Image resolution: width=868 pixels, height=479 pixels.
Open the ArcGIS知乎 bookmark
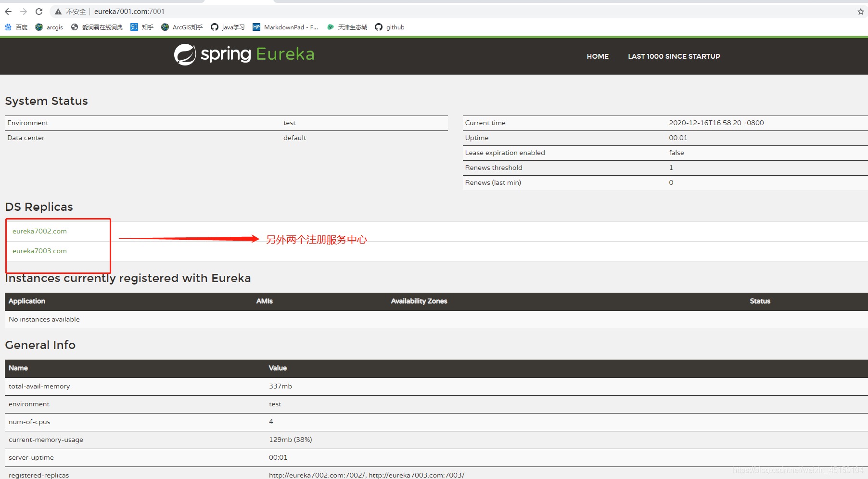point(182,27)
